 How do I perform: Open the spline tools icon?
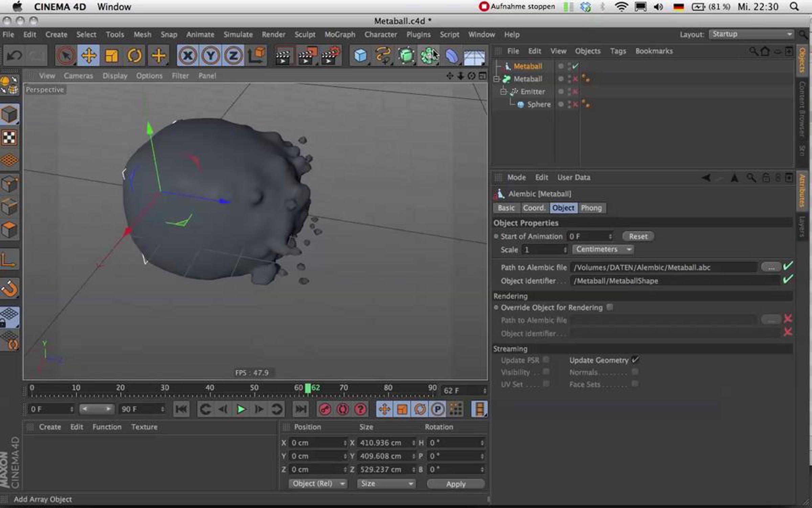coord(383,56)
